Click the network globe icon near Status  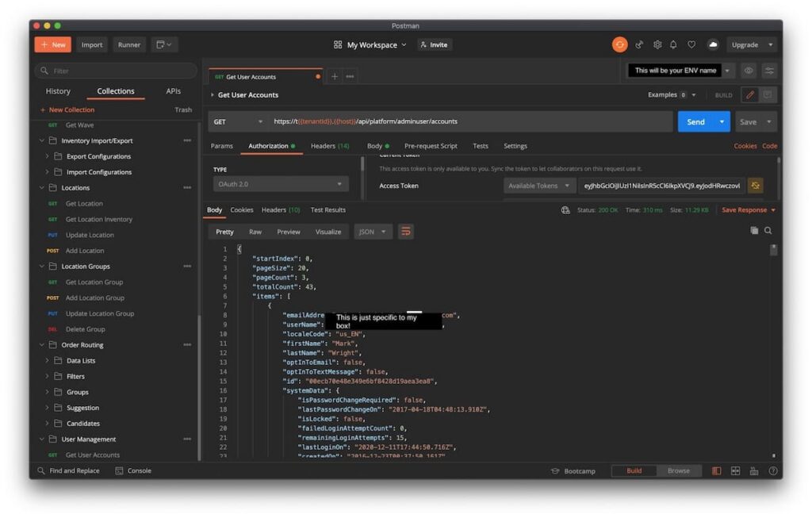pyautogui.click(x=565, y=209)
